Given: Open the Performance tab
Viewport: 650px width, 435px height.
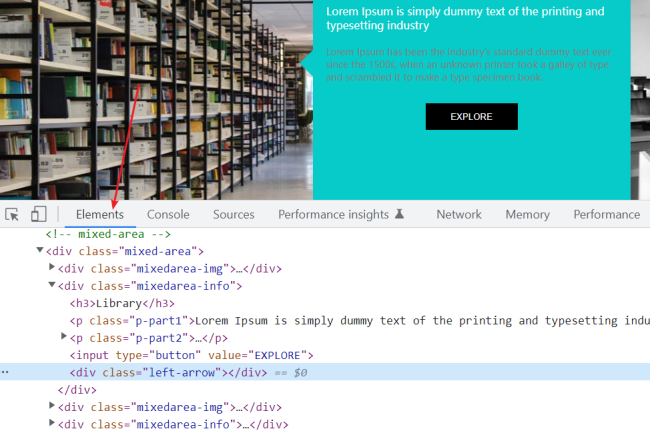Looking at the screenshot, I should click(606, 214).
